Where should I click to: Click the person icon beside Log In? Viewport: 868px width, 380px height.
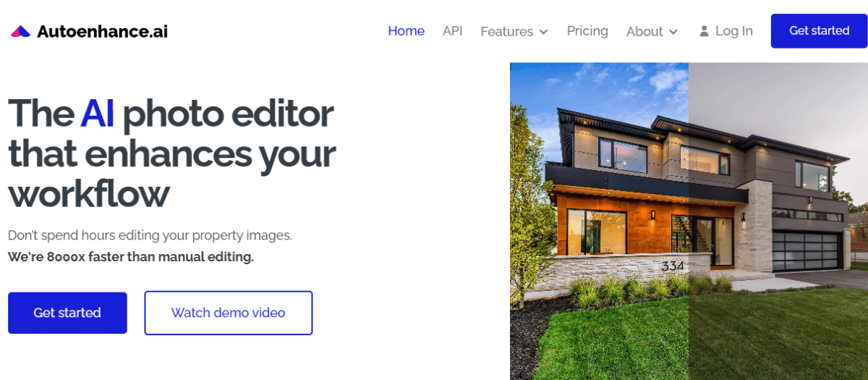pos(704,31)
